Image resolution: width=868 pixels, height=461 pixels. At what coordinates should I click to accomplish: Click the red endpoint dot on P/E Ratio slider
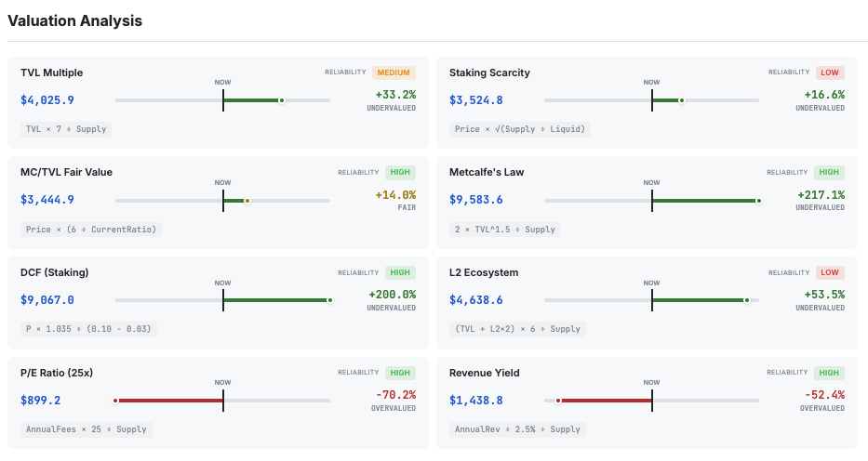115,401
